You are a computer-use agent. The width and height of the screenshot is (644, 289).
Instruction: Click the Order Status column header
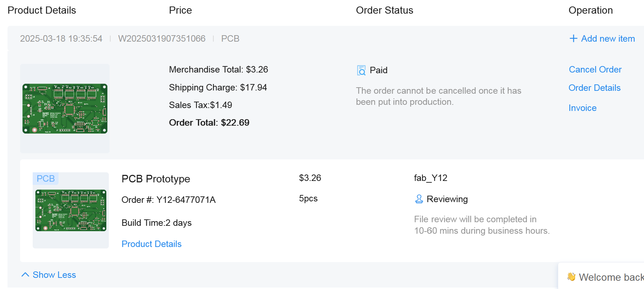[384, 10]
